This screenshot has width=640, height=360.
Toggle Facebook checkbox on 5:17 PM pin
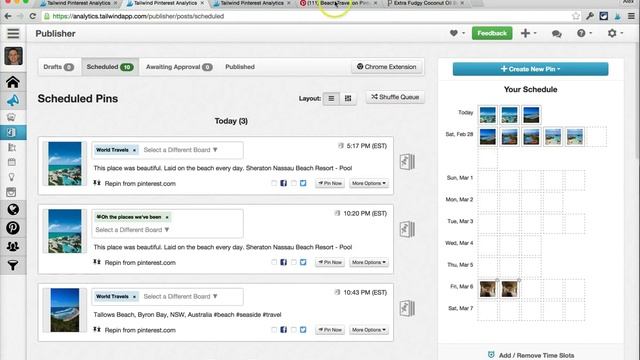[x=274, y=183]
